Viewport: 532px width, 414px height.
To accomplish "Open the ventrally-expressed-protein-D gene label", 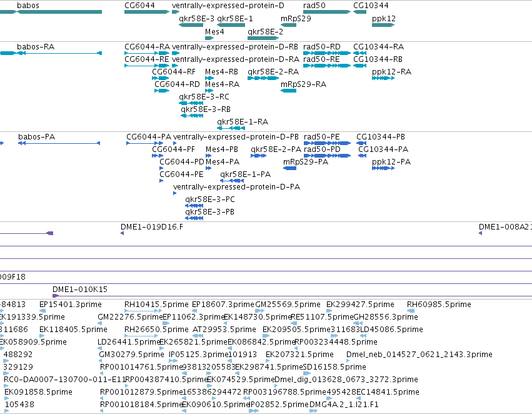I will click(x=228, y=6).
